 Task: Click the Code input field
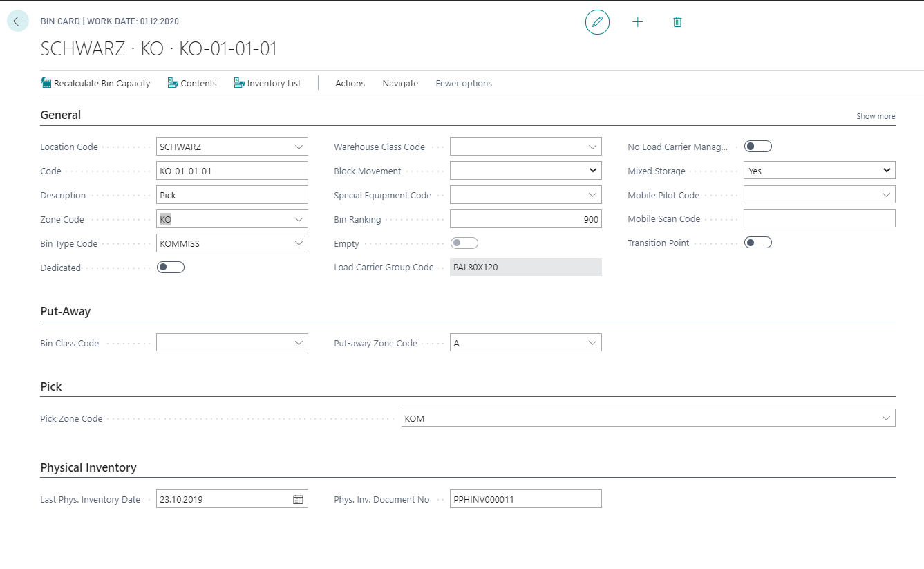(x=232, y=171)
